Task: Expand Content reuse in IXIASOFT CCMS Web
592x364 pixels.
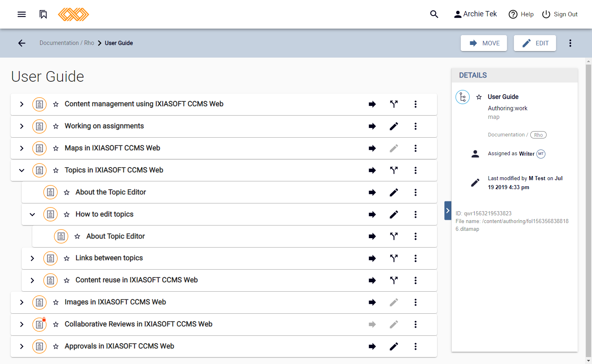Action: coord(32,280)
